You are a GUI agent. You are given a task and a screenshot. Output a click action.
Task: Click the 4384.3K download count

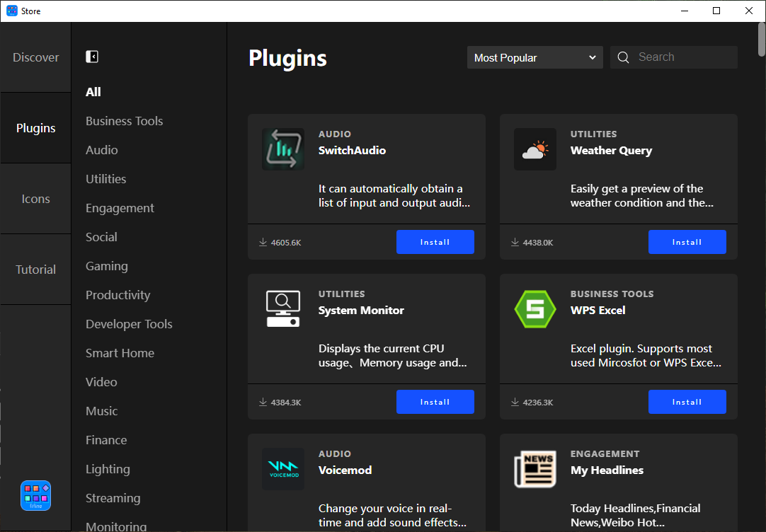click(286, 403)
